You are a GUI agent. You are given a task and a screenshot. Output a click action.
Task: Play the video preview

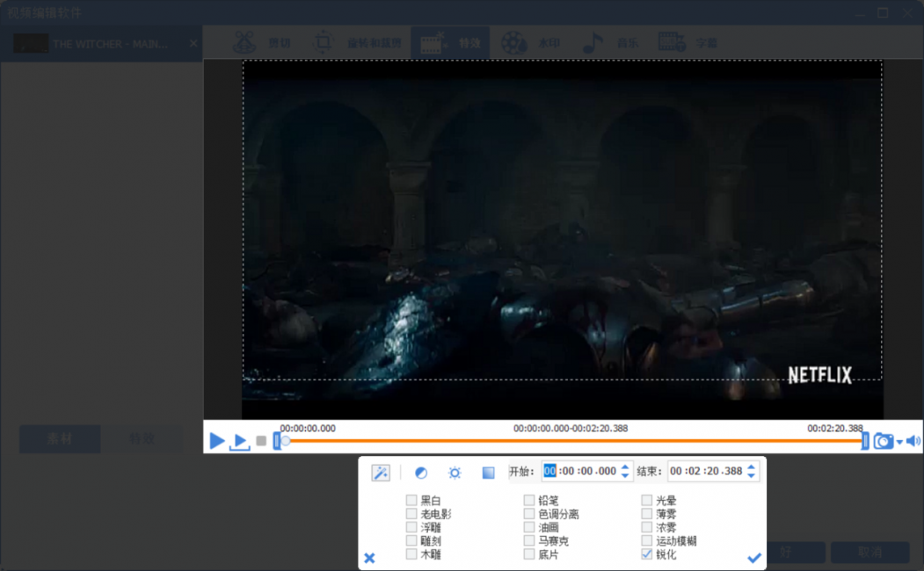click(x=216, y=441)
